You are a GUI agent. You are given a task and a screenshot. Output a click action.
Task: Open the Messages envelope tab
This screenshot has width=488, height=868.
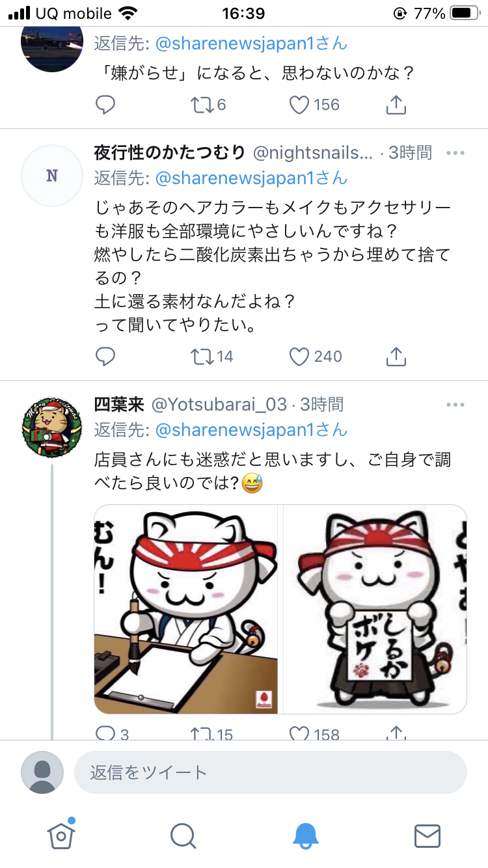coord(427,835)
